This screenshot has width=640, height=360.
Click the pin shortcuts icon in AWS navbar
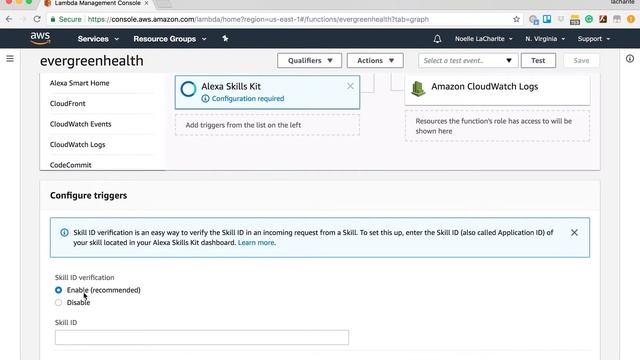(225, 38)
